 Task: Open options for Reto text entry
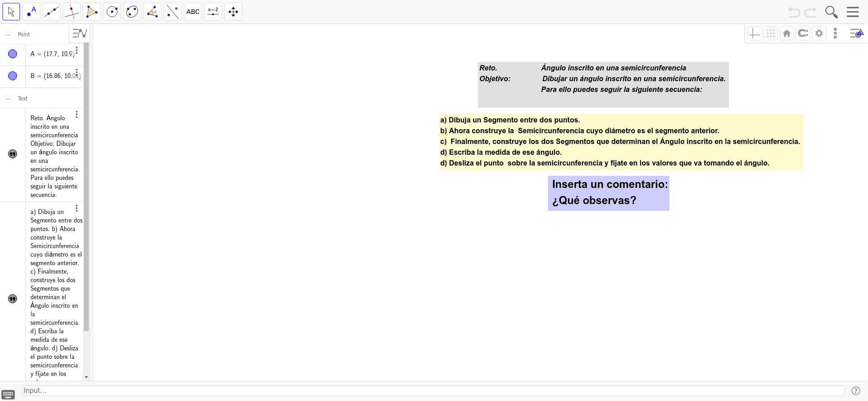pyautogui.click(x=77, y=114)
